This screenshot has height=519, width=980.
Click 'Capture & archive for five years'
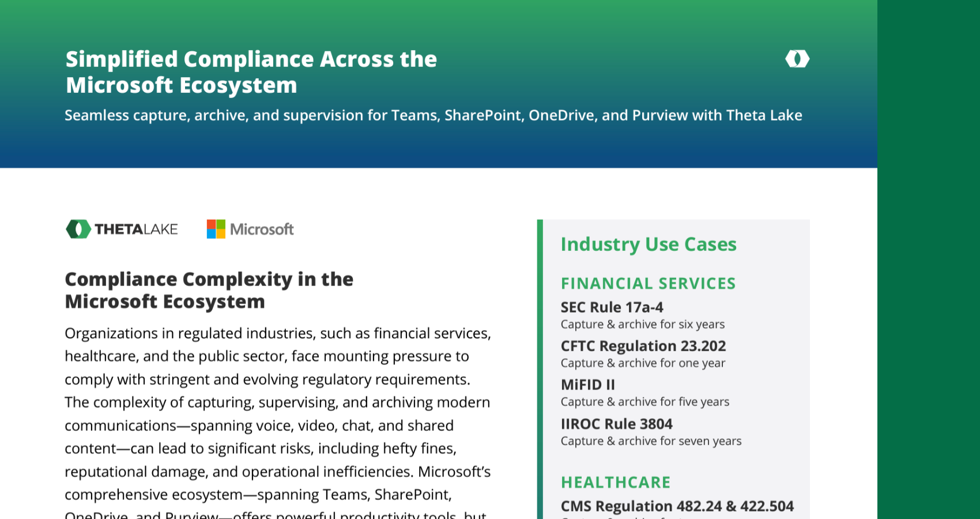(645, 402)
